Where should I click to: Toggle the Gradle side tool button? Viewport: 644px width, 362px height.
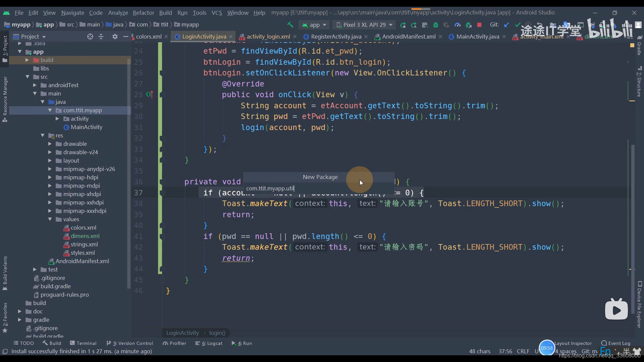(639, 45)
